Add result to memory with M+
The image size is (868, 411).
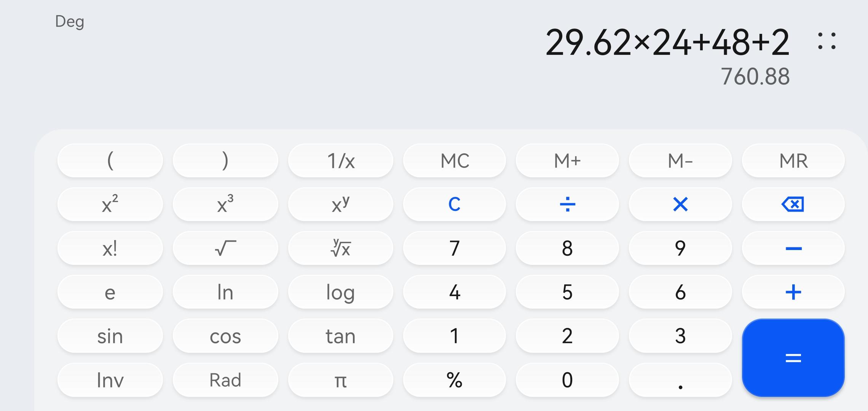point(567,161)
